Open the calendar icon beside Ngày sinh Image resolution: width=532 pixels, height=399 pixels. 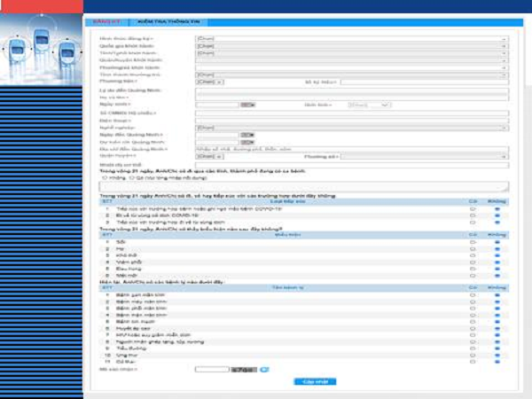pos(248,105)
